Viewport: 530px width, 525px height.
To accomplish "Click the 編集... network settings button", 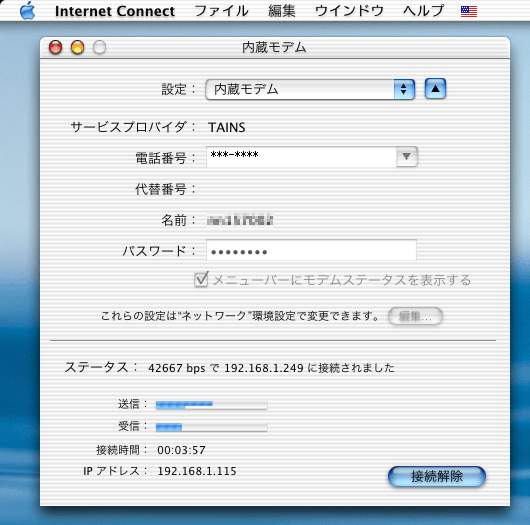I will point(415,316).
